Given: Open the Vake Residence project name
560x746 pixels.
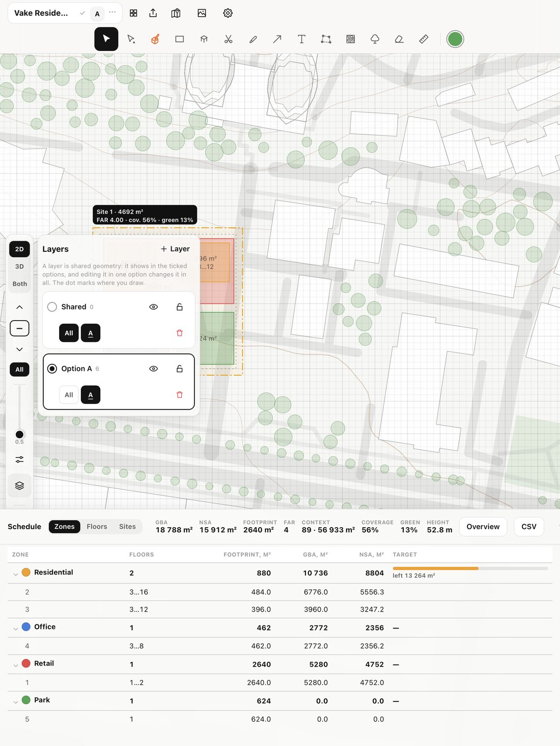Looking at the screenshot, I should tap(41, 13).
